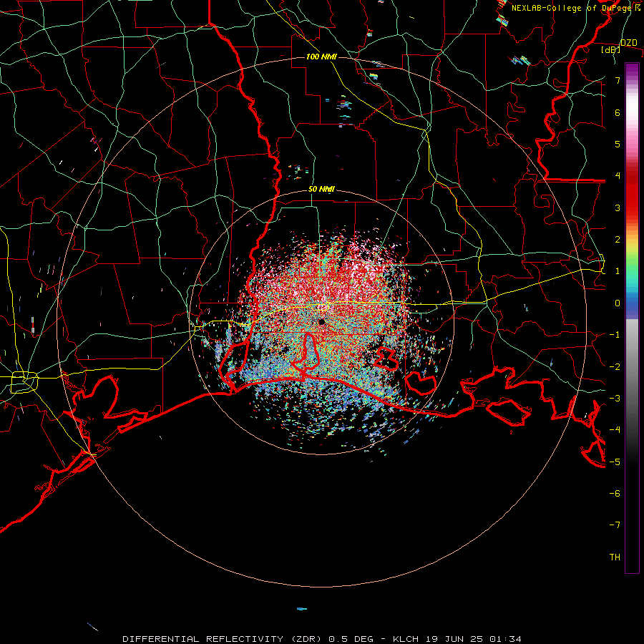Click the [dB] units label
Screen dimensions: 644x644
(x=611, y=49)
